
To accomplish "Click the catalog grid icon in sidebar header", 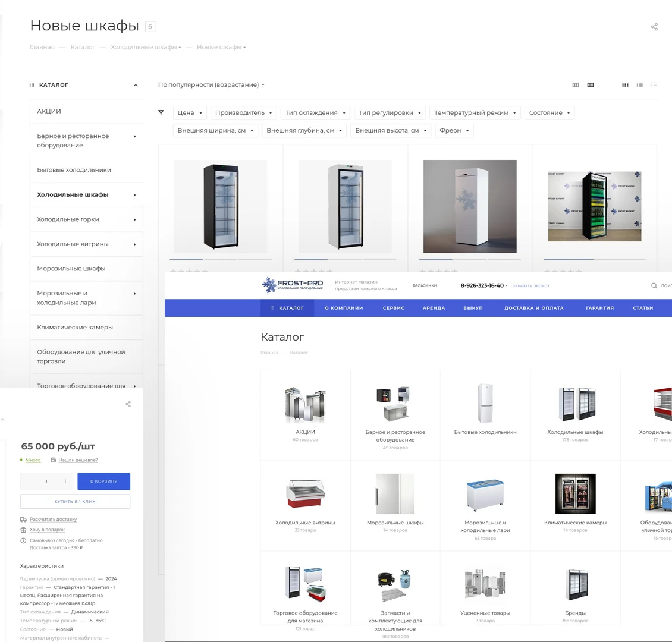I will click(32, 85).
